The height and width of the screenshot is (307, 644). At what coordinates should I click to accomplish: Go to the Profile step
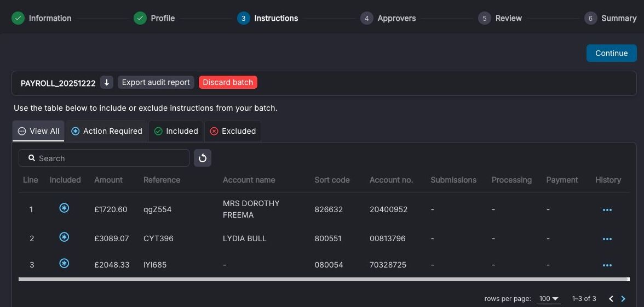coord(154,18)
